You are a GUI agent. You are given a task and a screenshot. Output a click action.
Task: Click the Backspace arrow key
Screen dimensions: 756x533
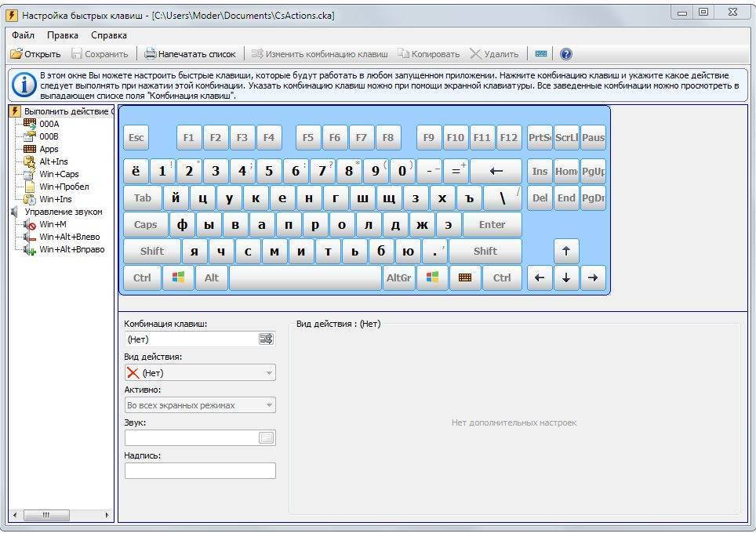[496, 171]
